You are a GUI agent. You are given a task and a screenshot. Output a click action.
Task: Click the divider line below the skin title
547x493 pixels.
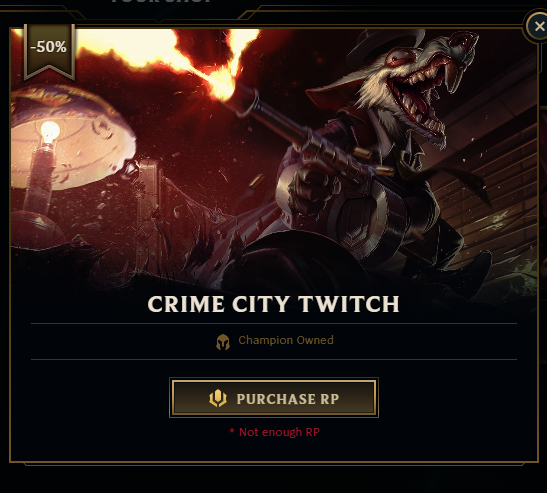274,324
